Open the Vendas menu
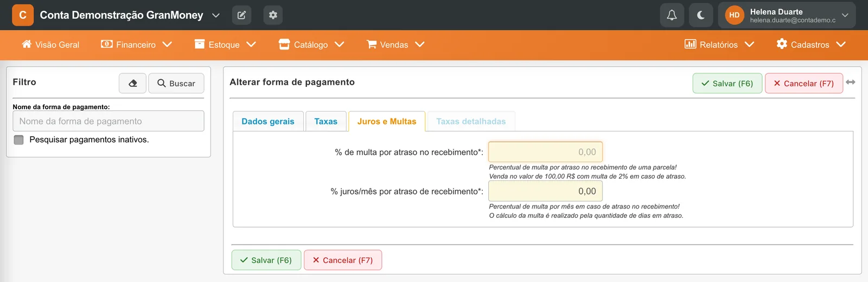The height and width of the screenshot is (282, 868). coord(395,45)
